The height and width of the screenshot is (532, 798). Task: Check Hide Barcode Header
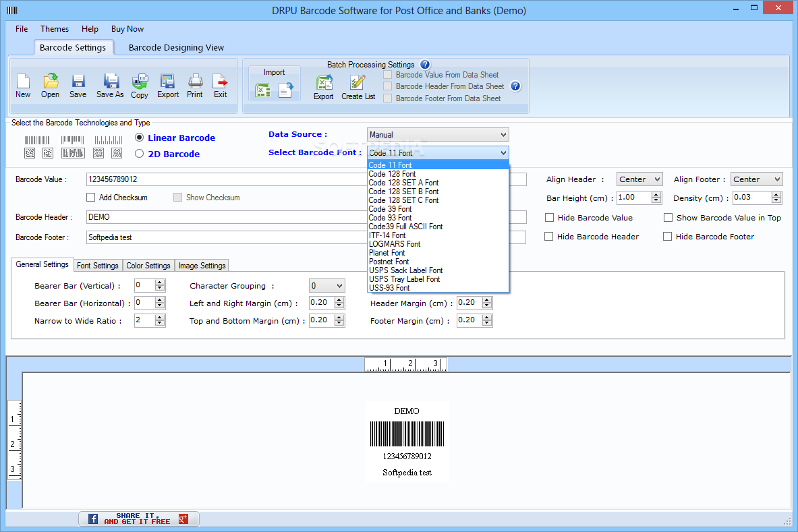click(549, 237)
